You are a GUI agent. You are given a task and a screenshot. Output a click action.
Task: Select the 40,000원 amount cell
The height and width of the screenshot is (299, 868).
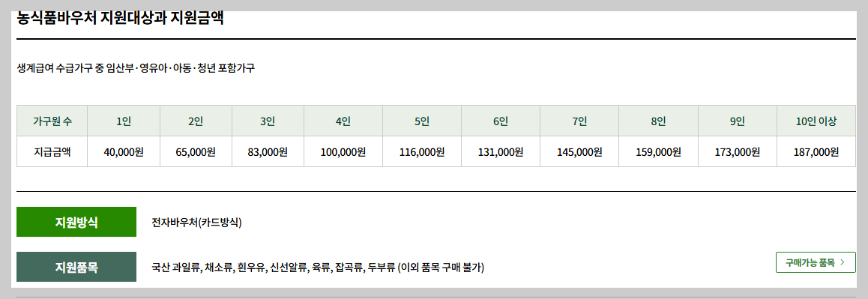[x=124, y=151]
